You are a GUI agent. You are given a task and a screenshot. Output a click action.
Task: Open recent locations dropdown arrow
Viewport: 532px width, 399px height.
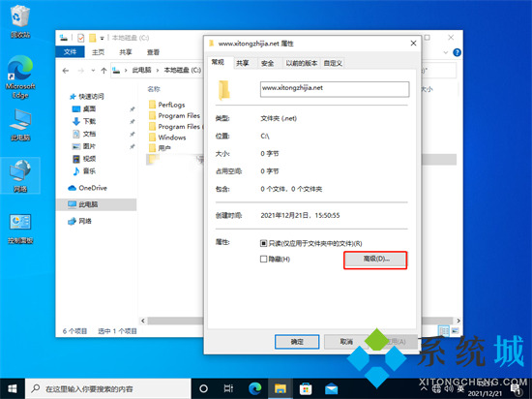pos(93,71)
